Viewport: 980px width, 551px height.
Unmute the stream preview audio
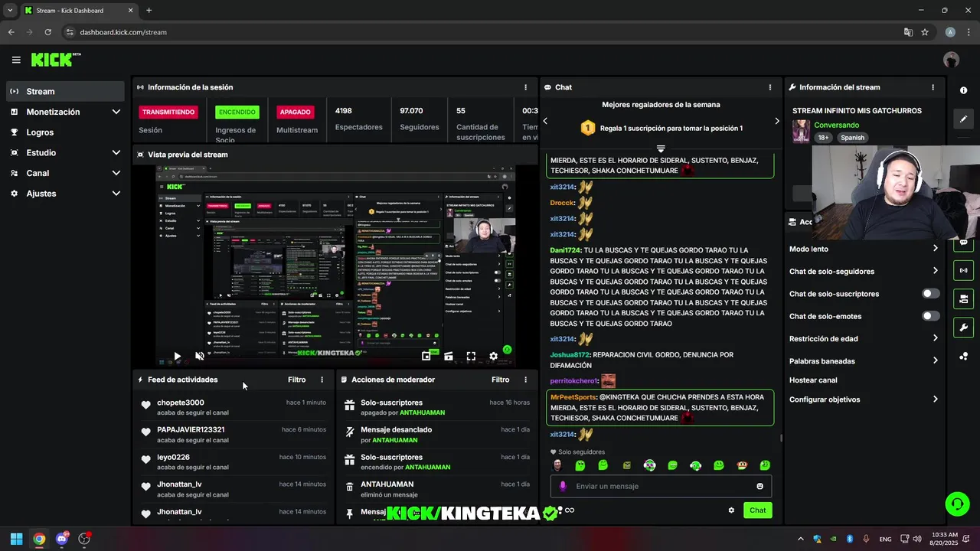pos(200,356)
